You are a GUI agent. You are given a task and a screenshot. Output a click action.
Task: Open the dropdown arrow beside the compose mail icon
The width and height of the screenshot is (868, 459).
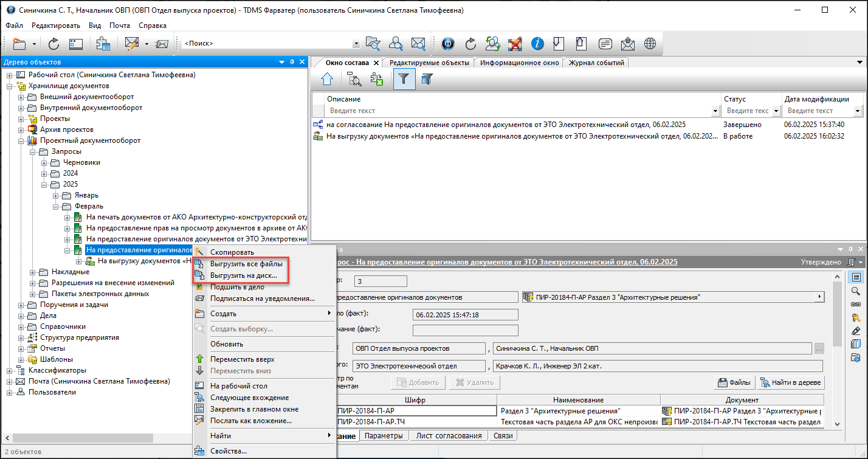pyautogui.click(x=146, y=44)
